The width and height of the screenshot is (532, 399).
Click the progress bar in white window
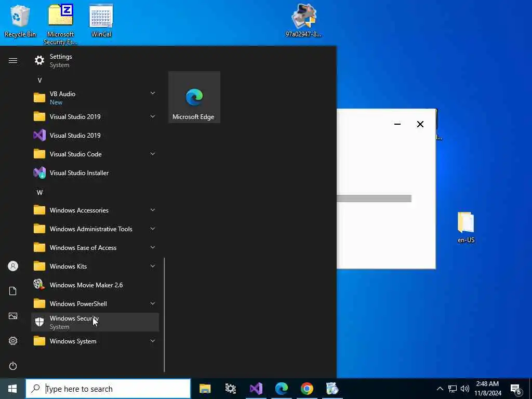pyautogui.click(x=374, y=198)
